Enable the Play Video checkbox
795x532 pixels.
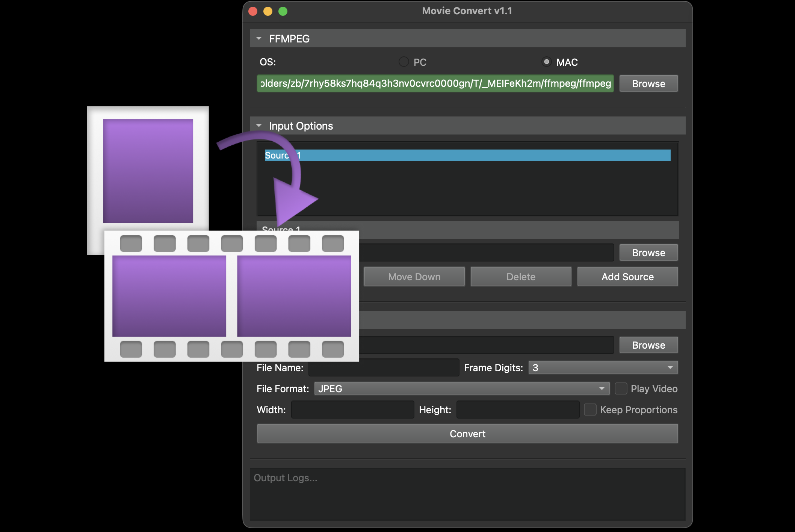[x=621, y=388]
